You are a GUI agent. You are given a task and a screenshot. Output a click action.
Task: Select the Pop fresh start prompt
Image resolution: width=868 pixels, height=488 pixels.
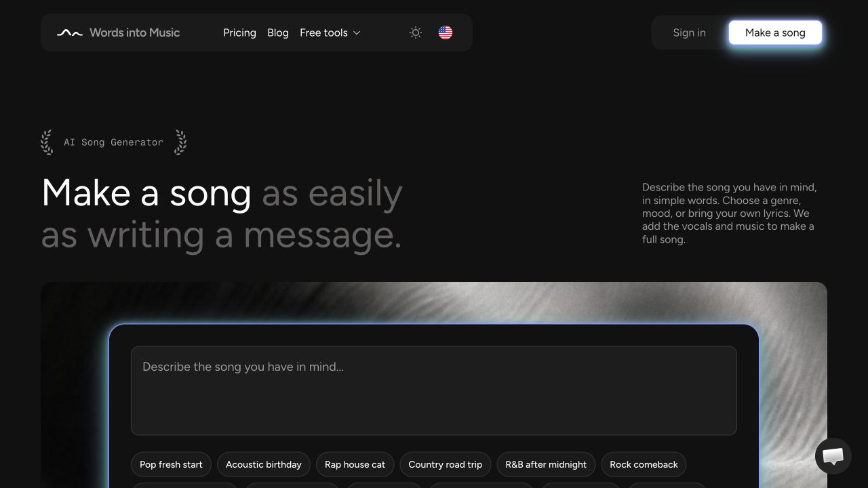(171, 464)
